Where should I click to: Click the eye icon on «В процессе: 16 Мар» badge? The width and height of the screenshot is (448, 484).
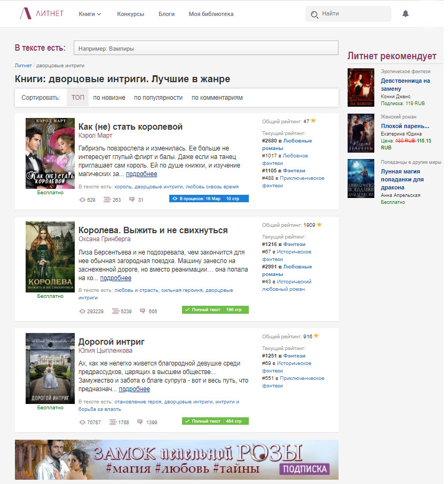pyautogui.click(x=175, y=199)
